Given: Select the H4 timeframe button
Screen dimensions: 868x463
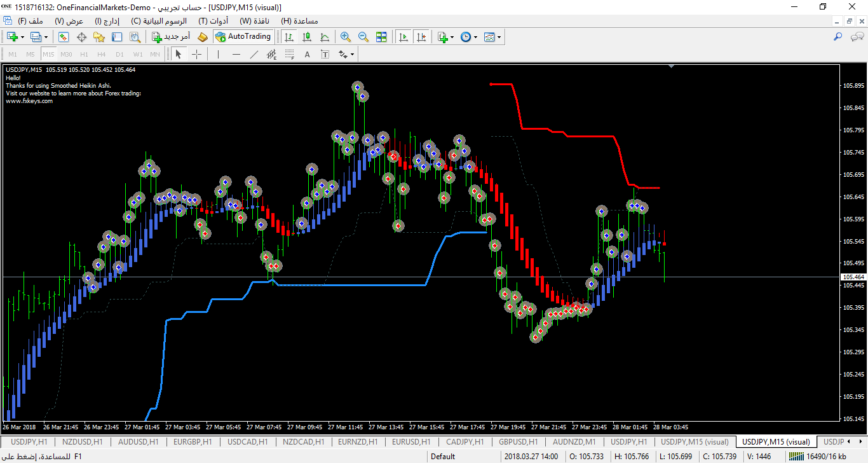Looking at the screenshot, I should point(102,54).
